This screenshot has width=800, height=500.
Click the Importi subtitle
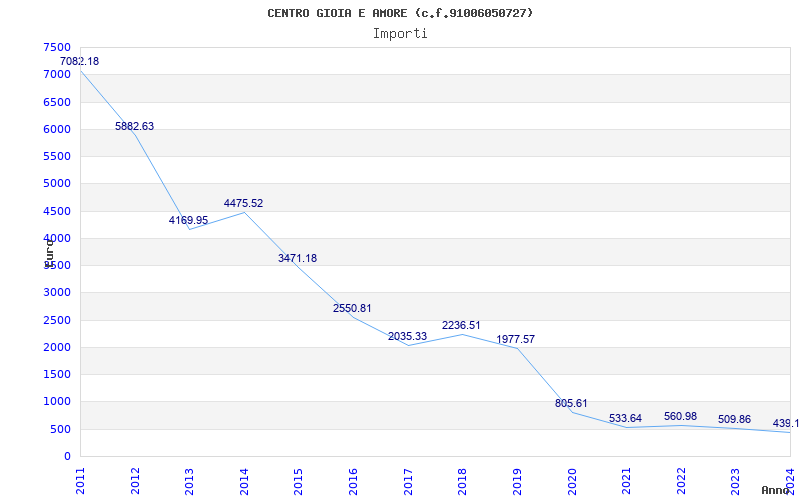coord(400,34)
